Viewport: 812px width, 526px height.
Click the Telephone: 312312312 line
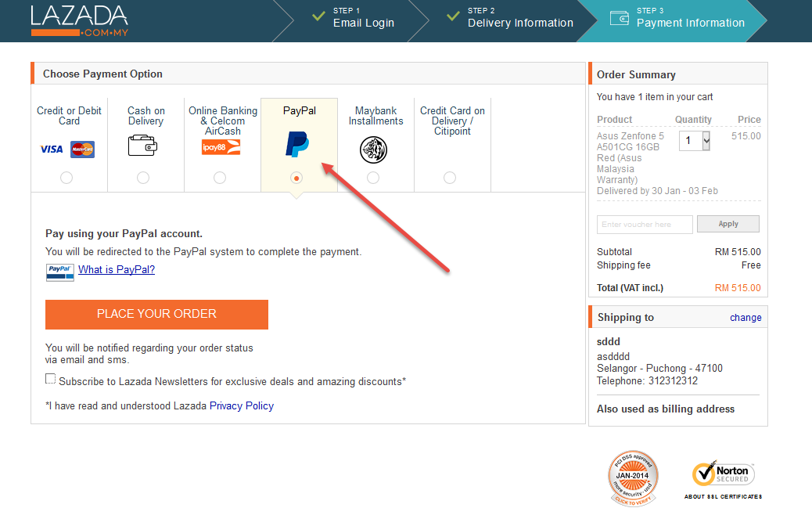pos(647,381)
